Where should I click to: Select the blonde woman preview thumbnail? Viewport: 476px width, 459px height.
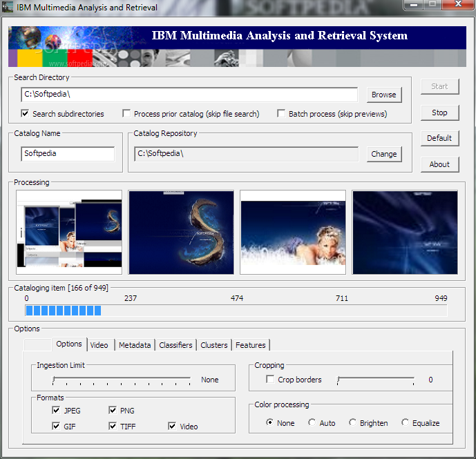pyautogui.click(x=293, y=233)
